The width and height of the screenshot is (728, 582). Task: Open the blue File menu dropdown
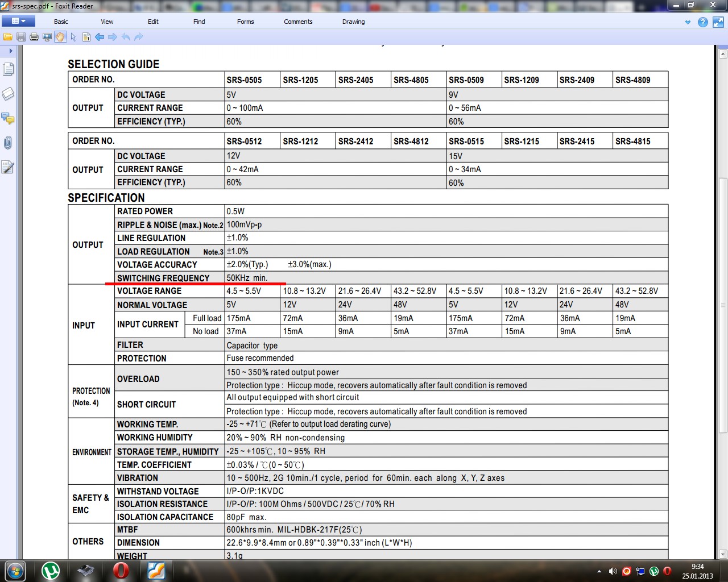(x=18, y=21)
